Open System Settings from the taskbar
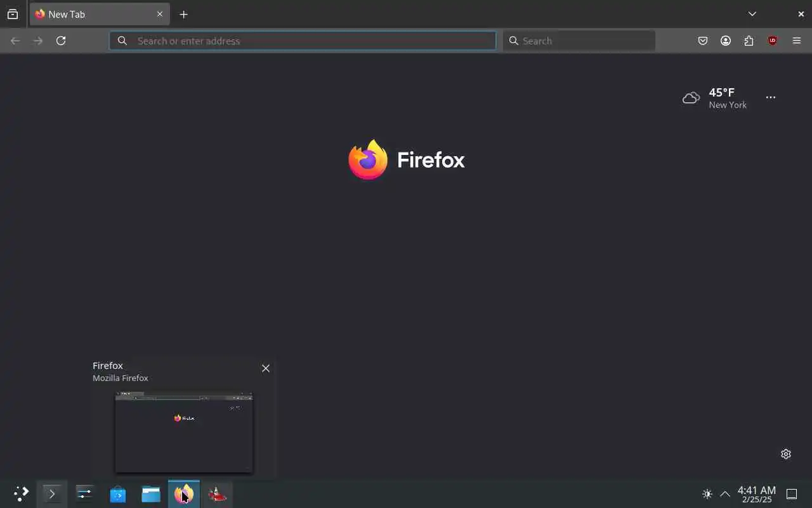The width and height of the screenshot is (812, 508). point(85,493)
